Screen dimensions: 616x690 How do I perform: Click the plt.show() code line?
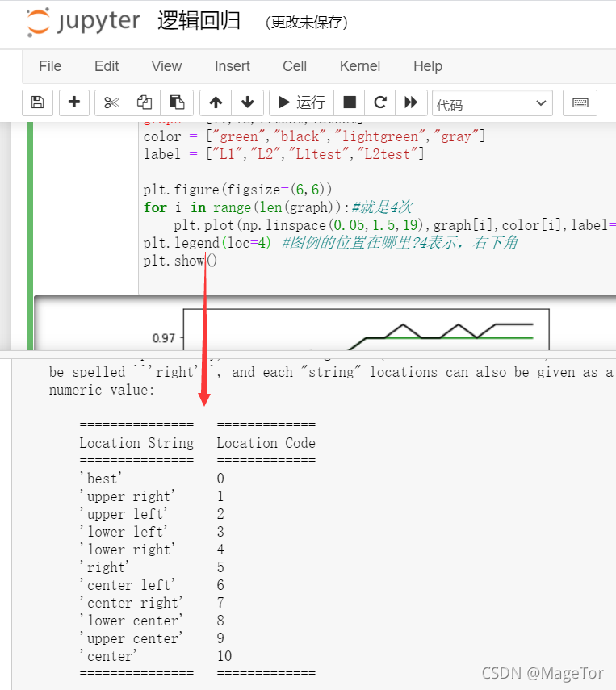coord(180,261)
